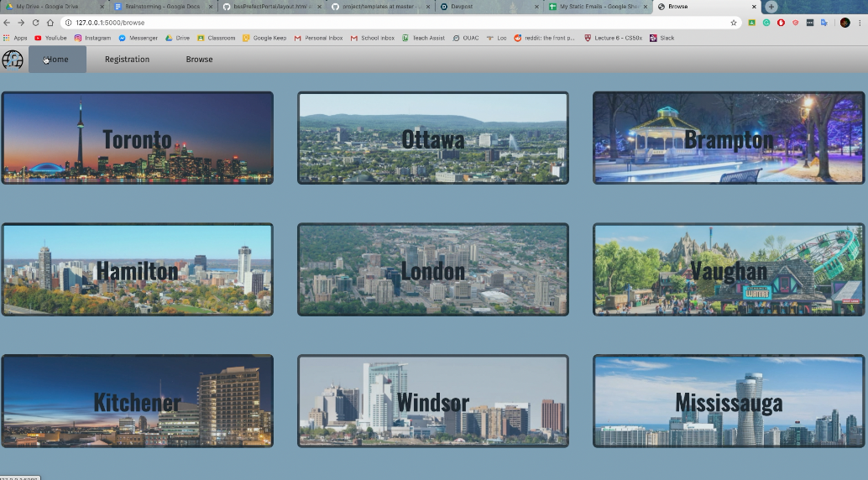The image size is (868, 480).
Task: Go to the Home nav link
Action: 58,60
